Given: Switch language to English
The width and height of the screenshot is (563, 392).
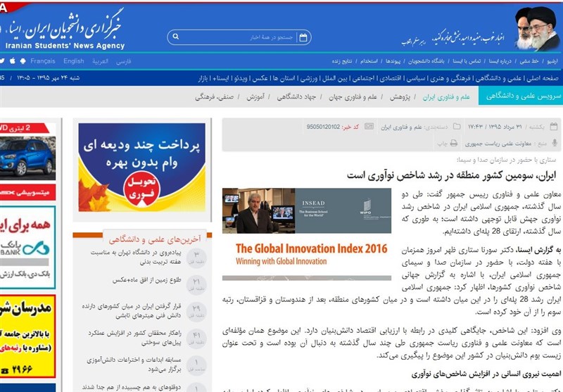Looking at the screenshot, I should pos(73,61).
